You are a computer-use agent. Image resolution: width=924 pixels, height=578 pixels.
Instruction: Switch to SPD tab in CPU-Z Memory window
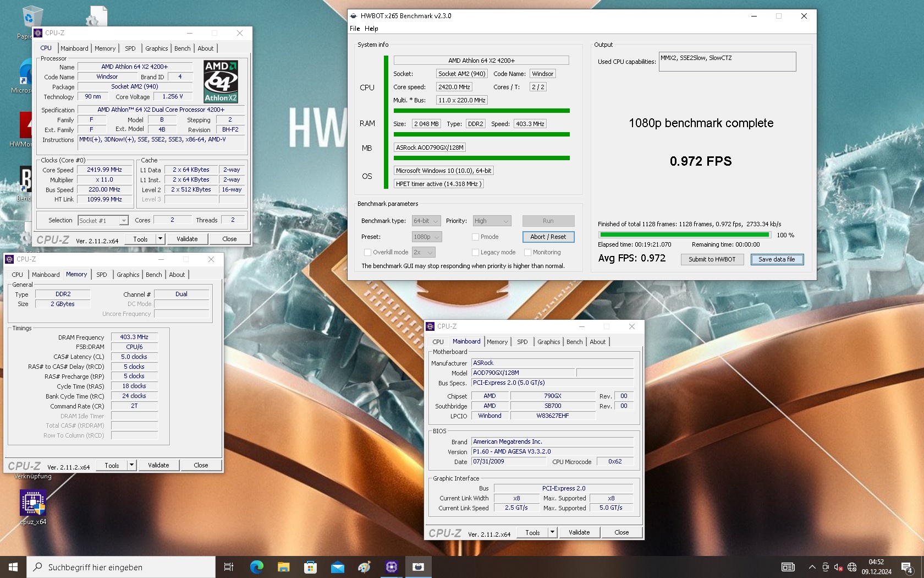[102, 275]
